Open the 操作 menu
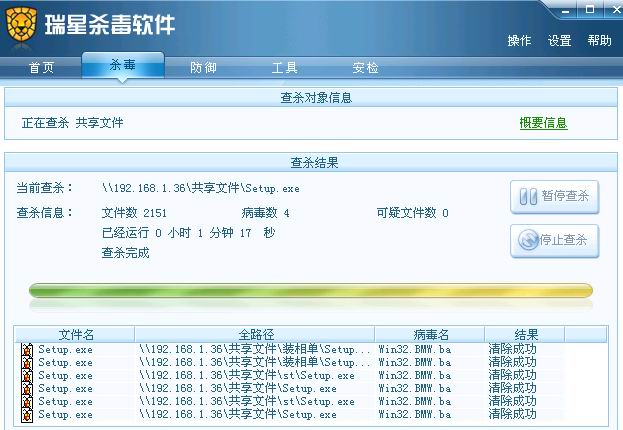623x430 pixels. pyautogui.click(x=519, y=40)
